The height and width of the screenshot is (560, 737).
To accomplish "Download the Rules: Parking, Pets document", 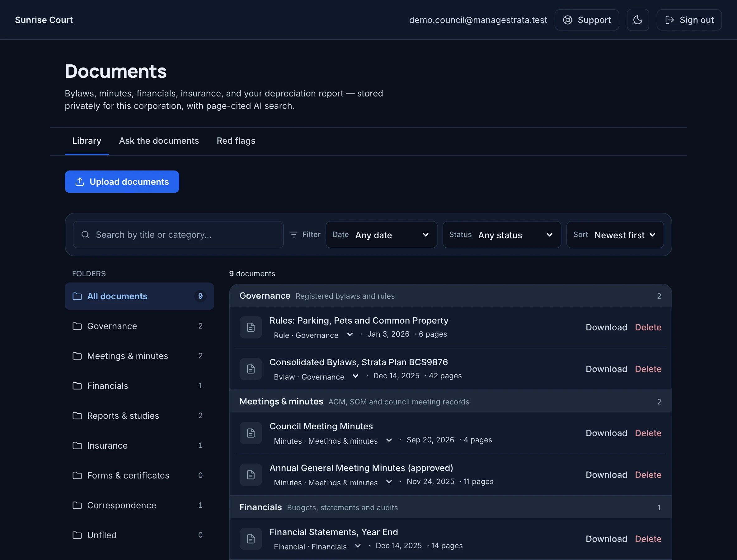I will [x=606, y=327].
